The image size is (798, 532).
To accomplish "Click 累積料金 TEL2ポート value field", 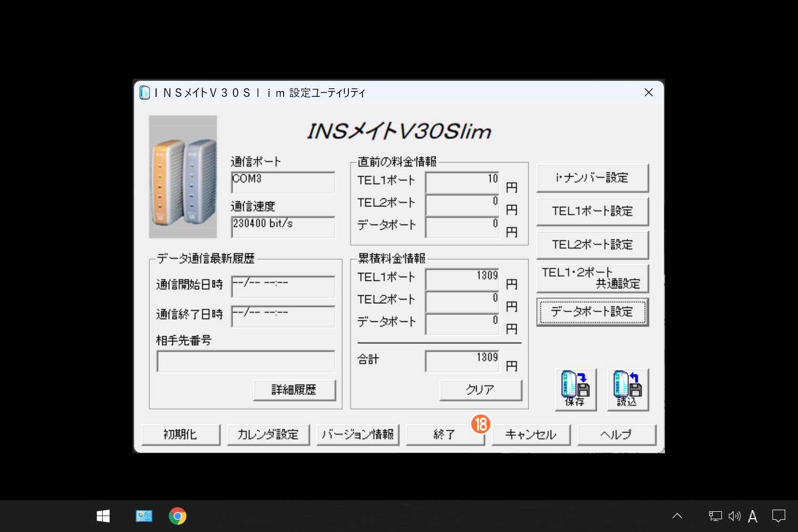I will [x=462, y=302].
